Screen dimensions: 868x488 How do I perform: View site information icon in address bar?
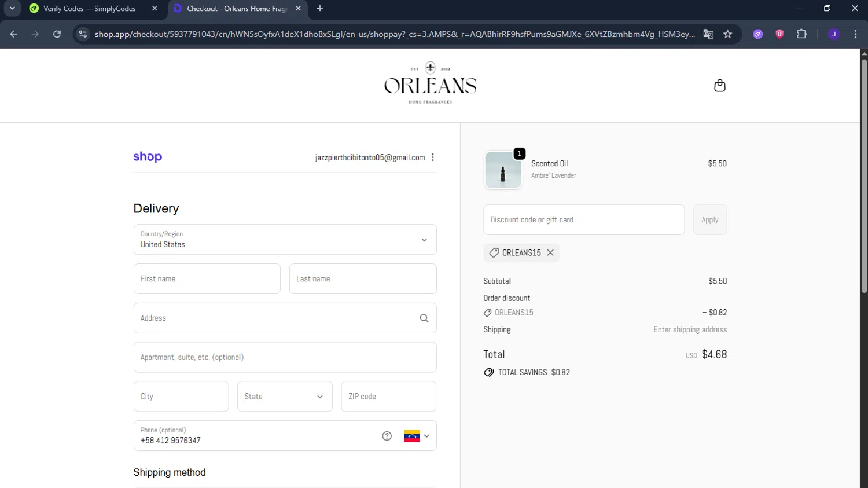[x=83, y=34]
